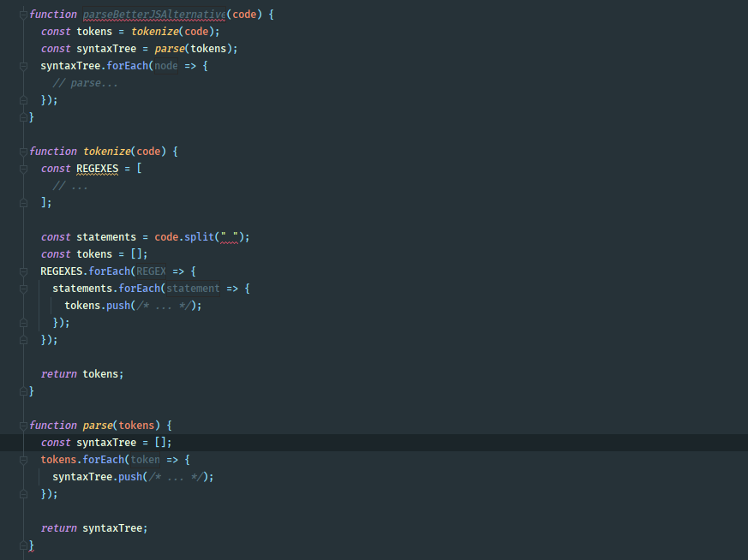Fold the REGEXES array declaration
The width and height of the screenshot is (748, 560).
pyautogui.click(x=24, y=169)
